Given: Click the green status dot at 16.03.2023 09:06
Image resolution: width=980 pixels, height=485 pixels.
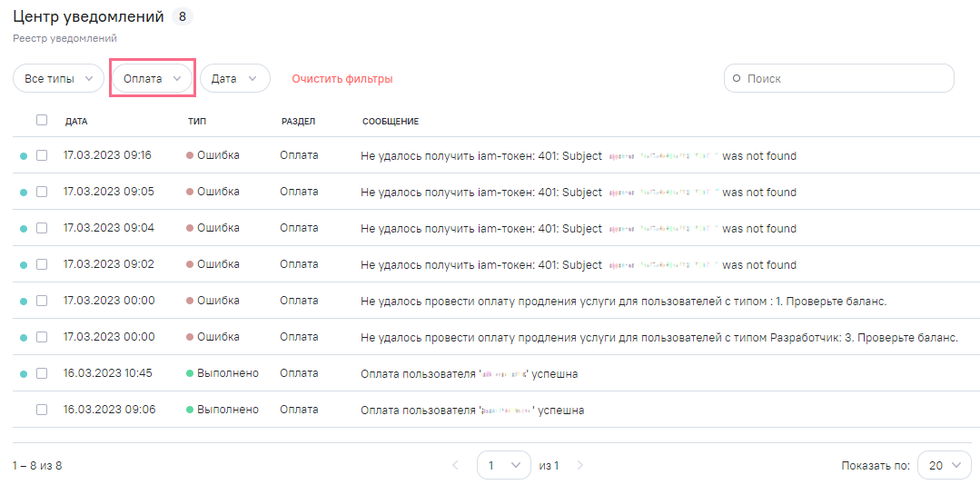Looking at the screenshot, I should 190,411.
